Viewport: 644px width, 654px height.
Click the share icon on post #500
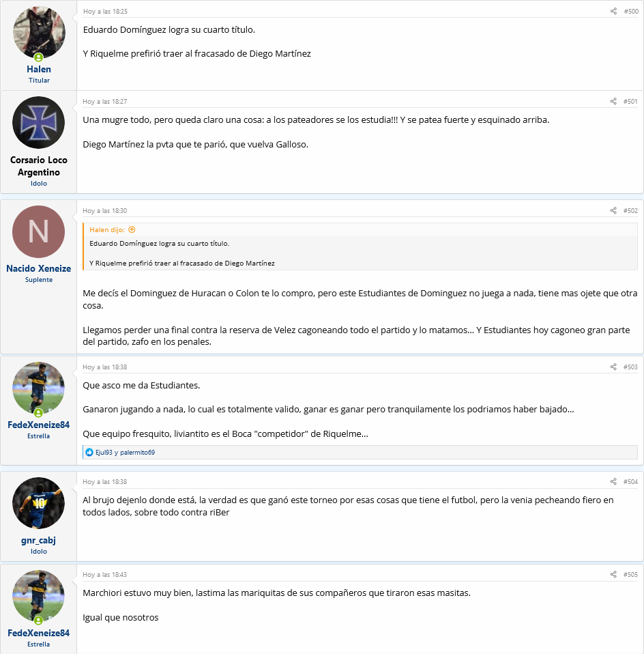click(613, 11)
